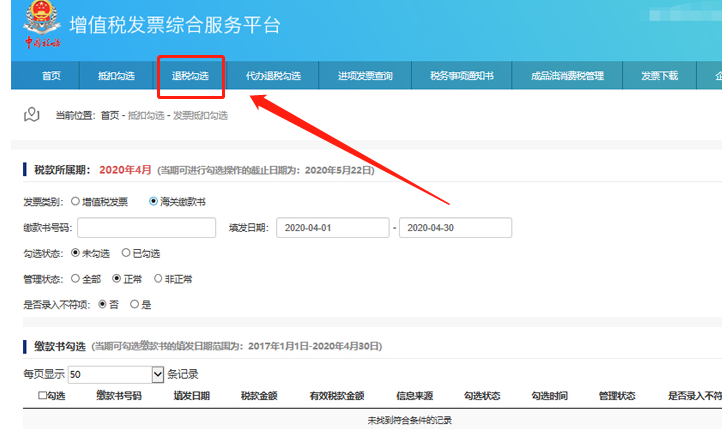Click the end date field 2020-04-30
The width and height of the screenshot is (722, 430).
[x=455, y=228]
